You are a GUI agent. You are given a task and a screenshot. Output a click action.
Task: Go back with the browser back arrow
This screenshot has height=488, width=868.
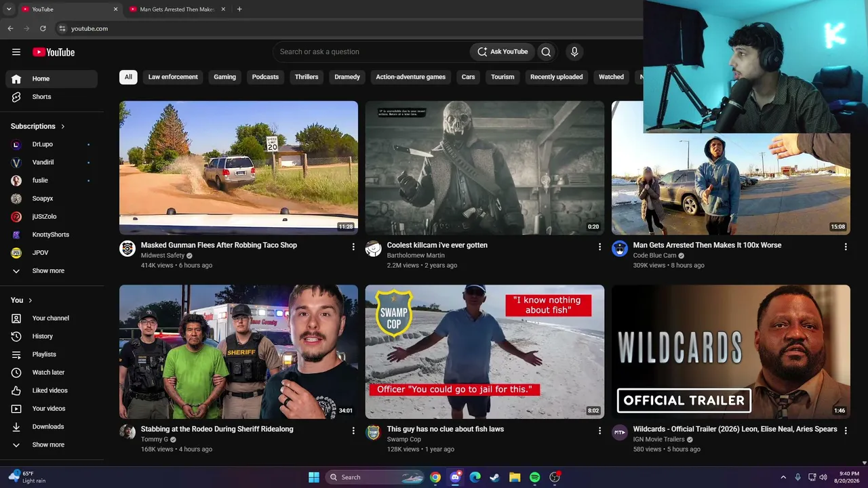[10, 28]
